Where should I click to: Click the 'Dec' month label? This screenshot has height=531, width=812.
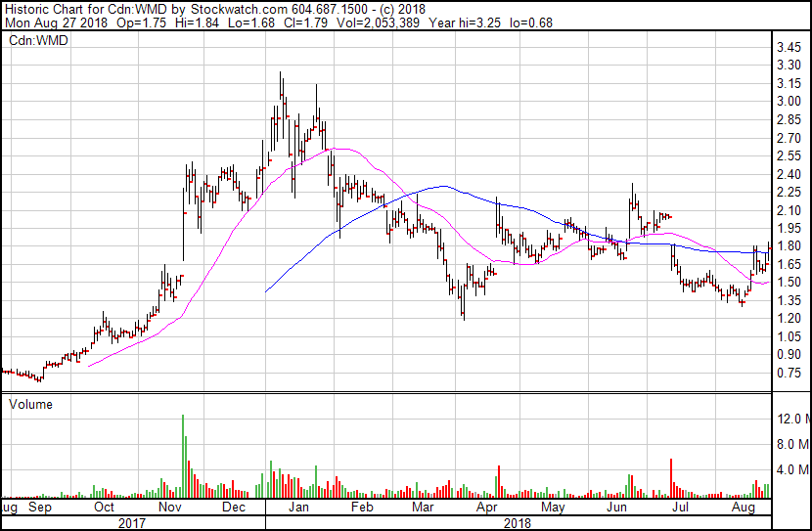tap(234, 508)
